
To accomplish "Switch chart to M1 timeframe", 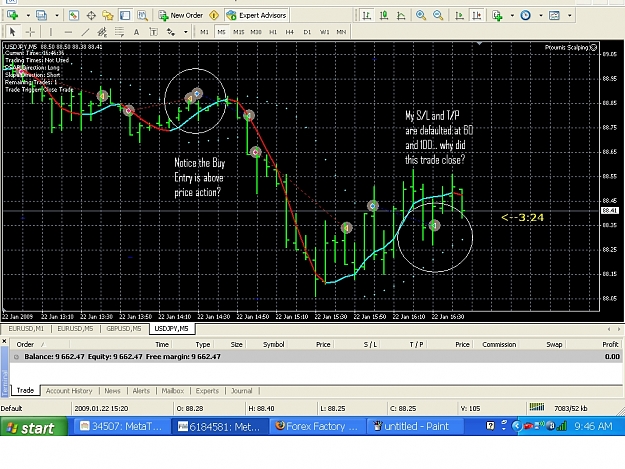I will click(204, 32).
